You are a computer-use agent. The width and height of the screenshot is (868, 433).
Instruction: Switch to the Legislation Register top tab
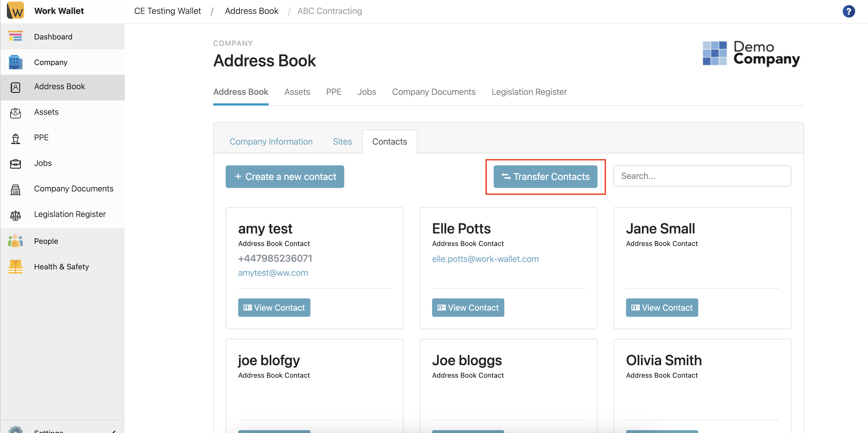(529, 92)
